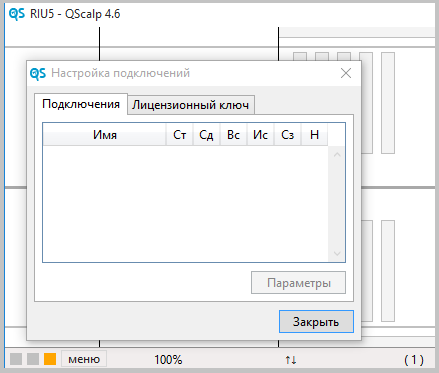The width and height of the screenshot is (439, 373).
Task: Click the QS logo in main title bar
Action: click(17, 14)
